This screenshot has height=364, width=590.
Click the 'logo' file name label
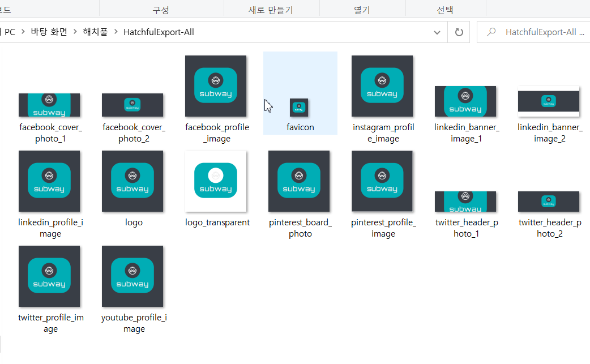coord(134,222)
